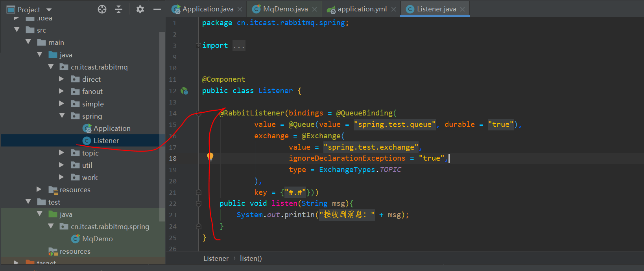Click the yellow intention lightbulb on line 18
Screen dimensions: 644x271
(210, 157)
